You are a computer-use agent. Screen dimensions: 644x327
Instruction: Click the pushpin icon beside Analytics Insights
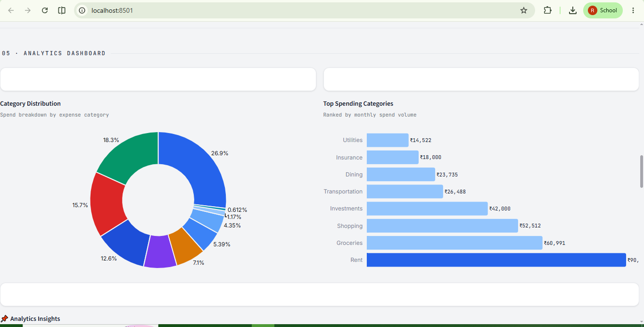pos(4,319)
